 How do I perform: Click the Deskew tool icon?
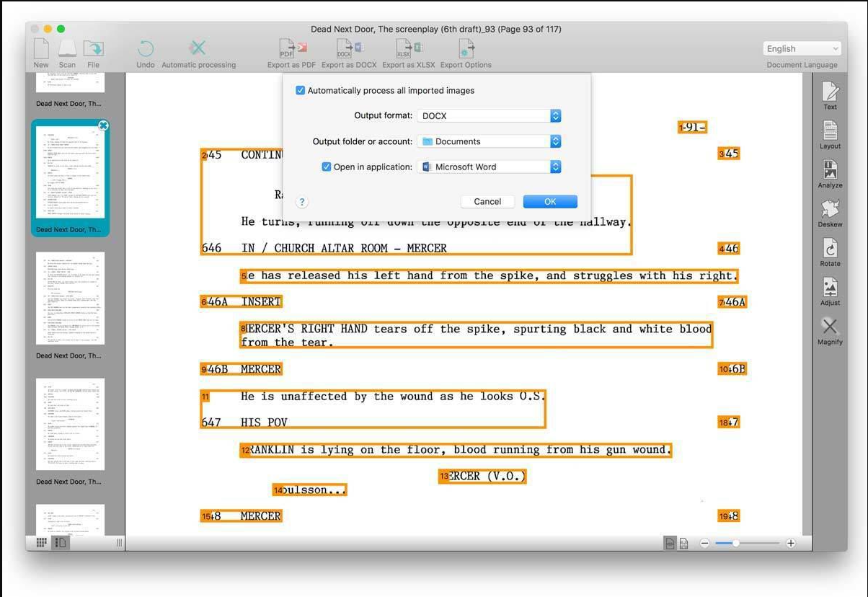pyautogui.click(x=831, y=209)
